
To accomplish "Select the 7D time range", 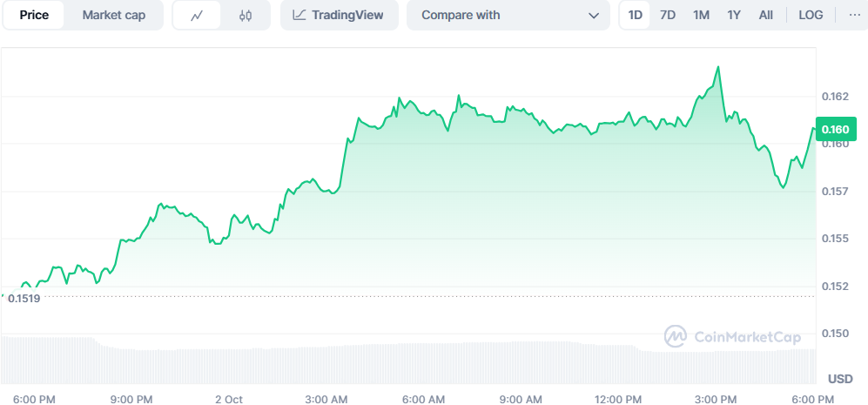I will point(668,16).
